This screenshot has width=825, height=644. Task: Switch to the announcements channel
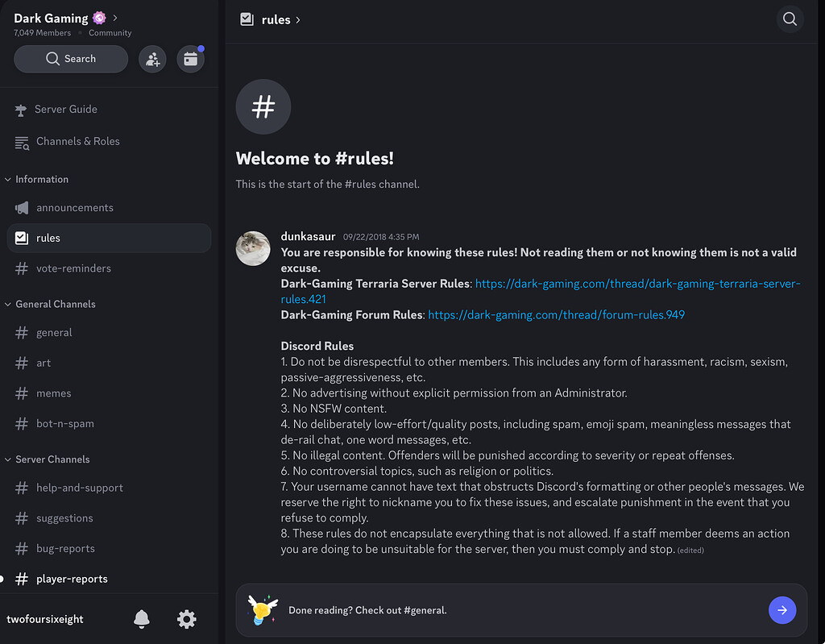(74, 208)
